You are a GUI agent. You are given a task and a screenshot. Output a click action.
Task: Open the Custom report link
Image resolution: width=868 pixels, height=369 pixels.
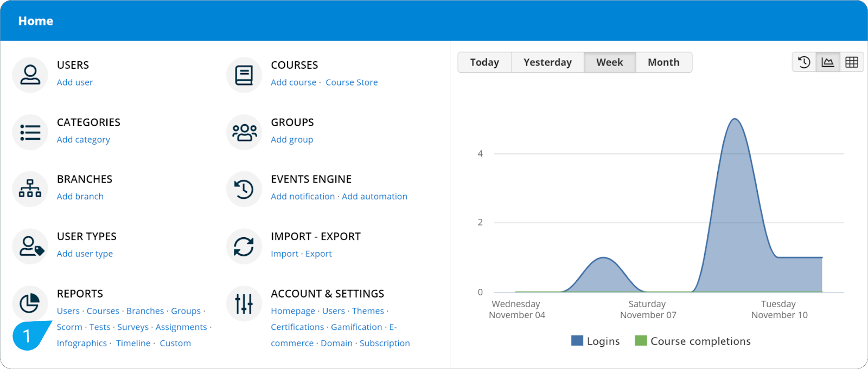[x=175, y=344]
